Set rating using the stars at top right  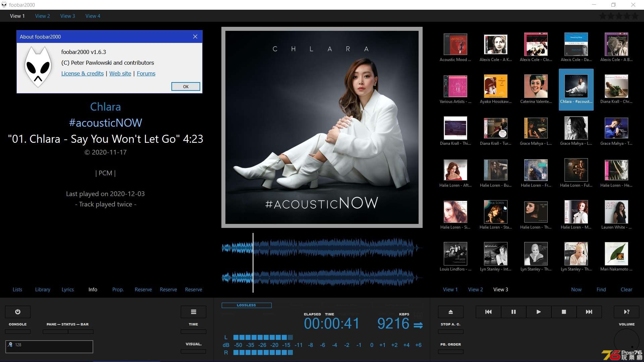tap(619, 16)
